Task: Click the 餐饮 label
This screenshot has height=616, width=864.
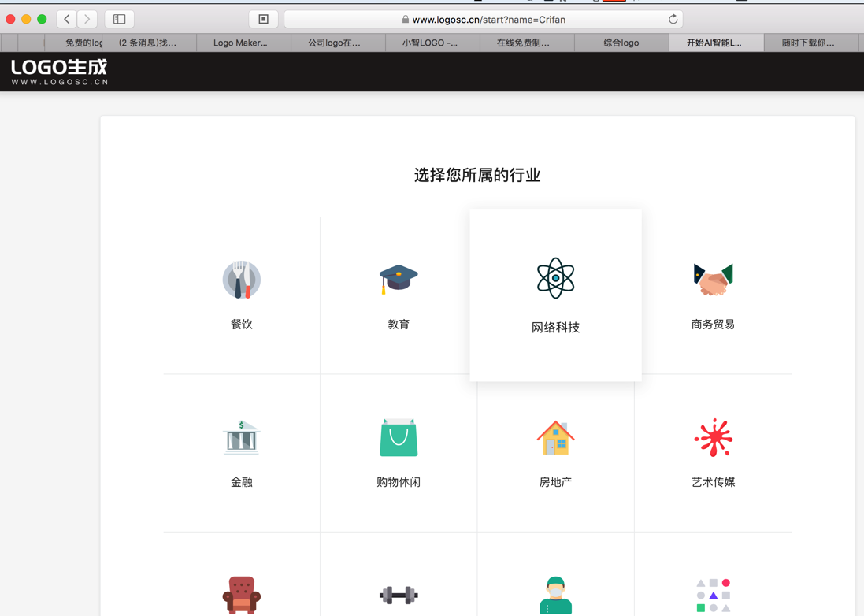Action: pos(241,324)
